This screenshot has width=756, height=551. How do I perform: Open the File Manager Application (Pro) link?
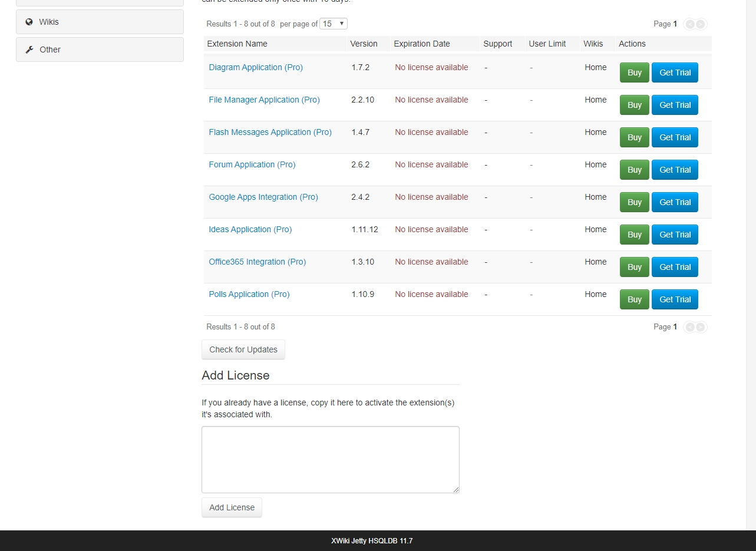pos(264,100)
